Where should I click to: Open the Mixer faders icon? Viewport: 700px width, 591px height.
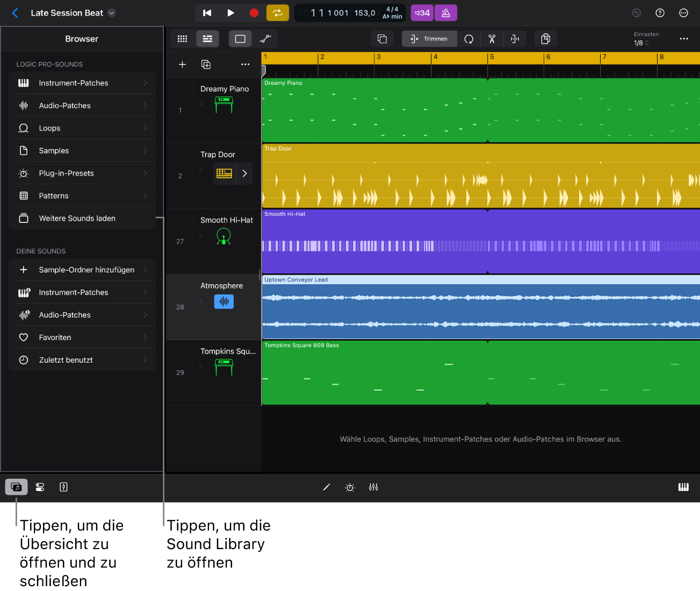point(373,487)
